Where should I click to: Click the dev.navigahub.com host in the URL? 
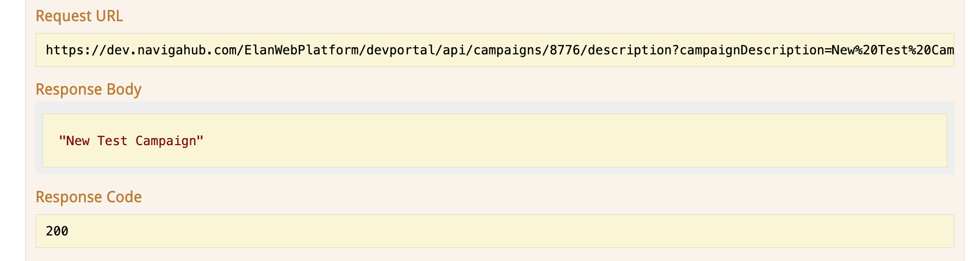pos(171,51)
